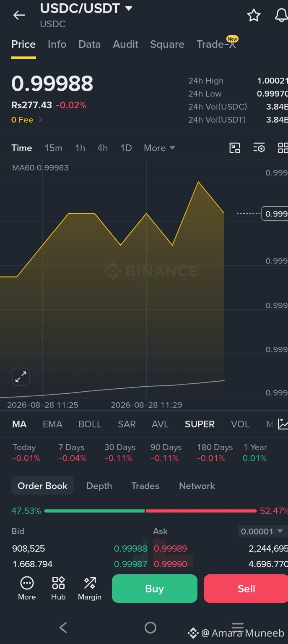Toggle the BOLL indicator
This screenshot has width=288, height=644.
90,424
